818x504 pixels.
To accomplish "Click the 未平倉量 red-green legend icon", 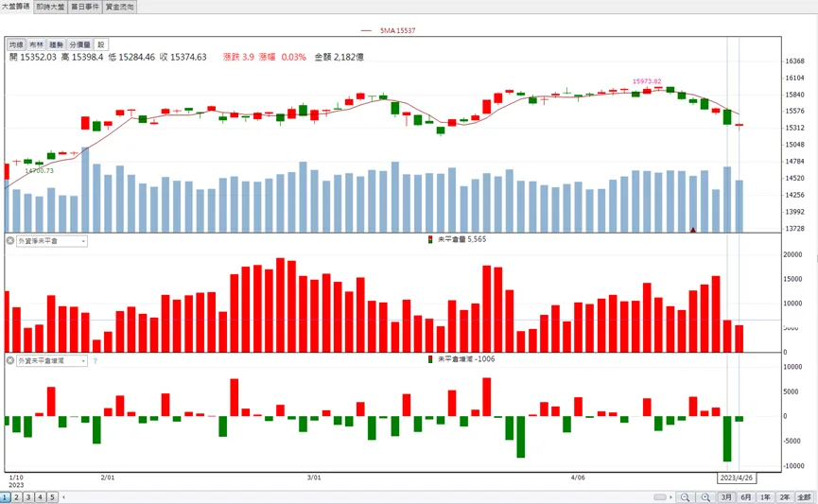I will pos(430,239).
